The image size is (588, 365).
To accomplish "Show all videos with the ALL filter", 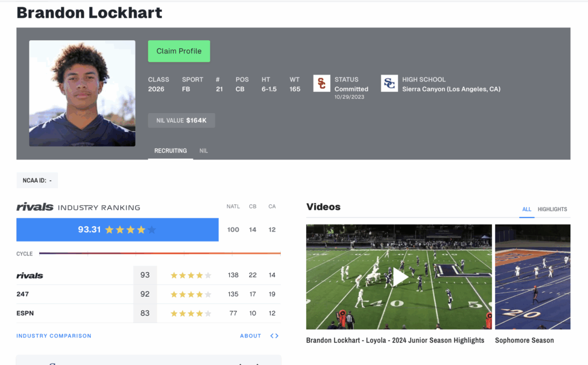I will (527, 209).
